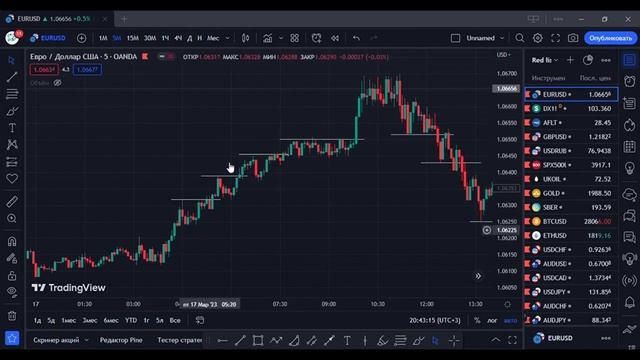Open the Unnamed layout dropdown
Screen dimensions: 640x360
[485, 38]
